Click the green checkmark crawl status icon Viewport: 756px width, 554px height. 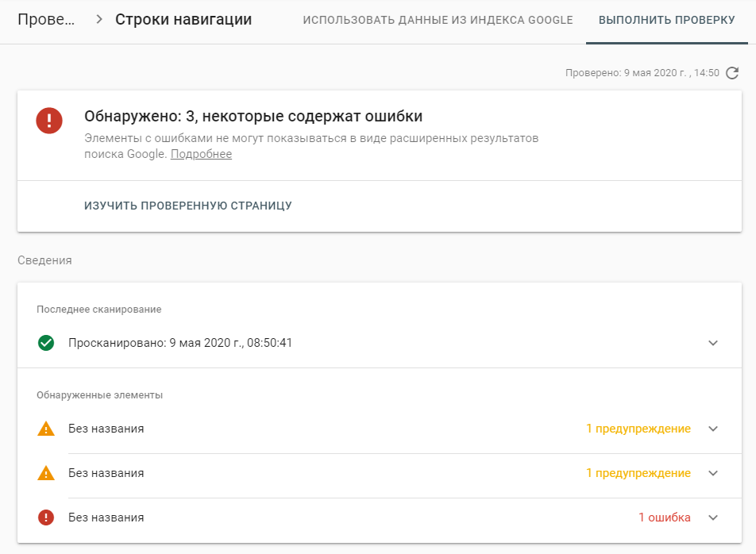46,344
